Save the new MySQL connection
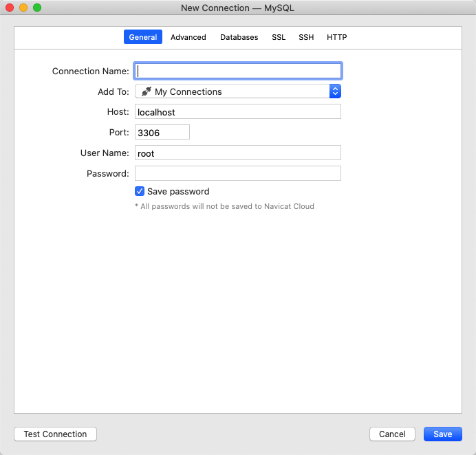Screen dimensions: 476x455 coord(443,434)
